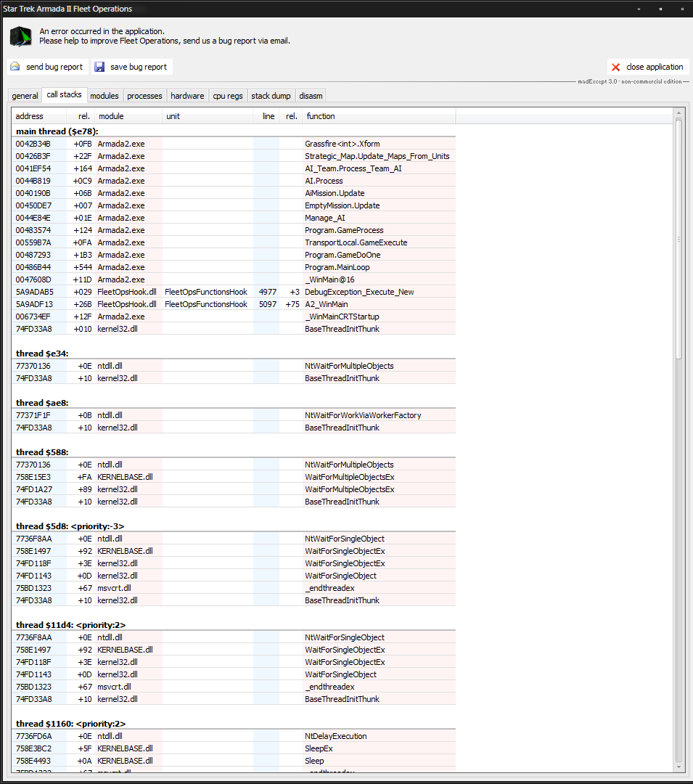The image size is (693, 784).
Task: Open the cpu regs tab
Action: pyautogui.click(x=228, y=96)
